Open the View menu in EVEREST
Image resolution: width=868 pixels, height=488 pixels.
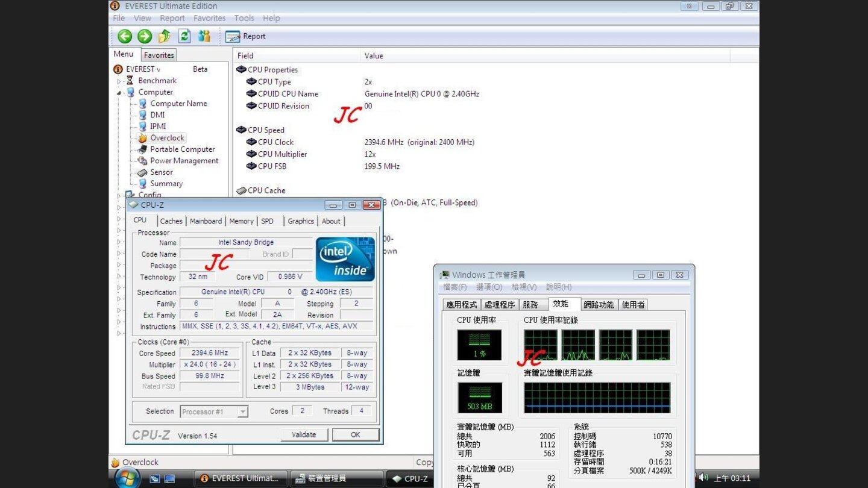[142, 18]
